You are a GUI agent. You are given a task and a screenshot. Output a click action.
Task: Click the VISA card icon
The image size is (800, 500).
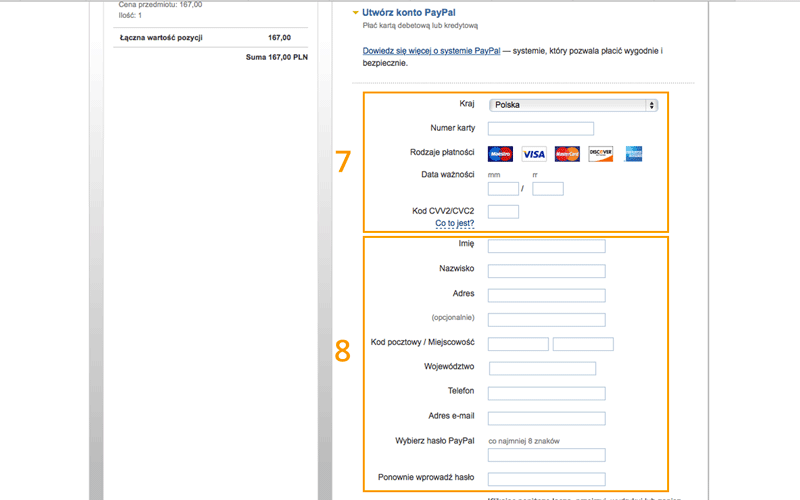[534, 154]
